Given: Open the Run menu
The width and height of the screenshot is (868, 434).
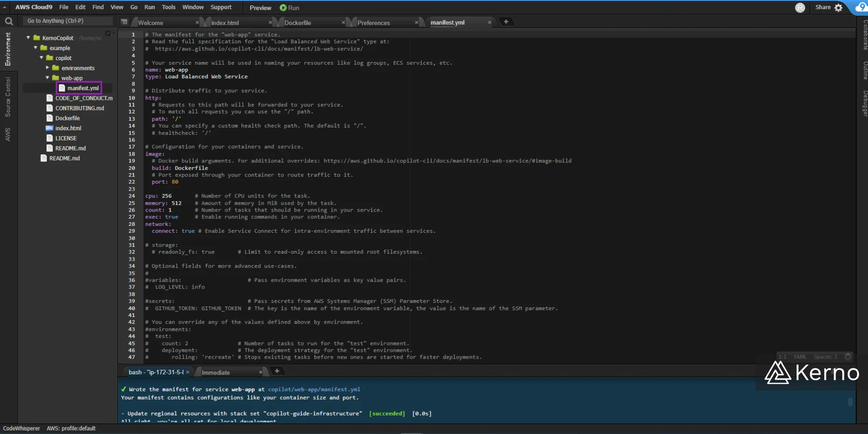Looking at the screenshot, I should click(x=150, y=7).
